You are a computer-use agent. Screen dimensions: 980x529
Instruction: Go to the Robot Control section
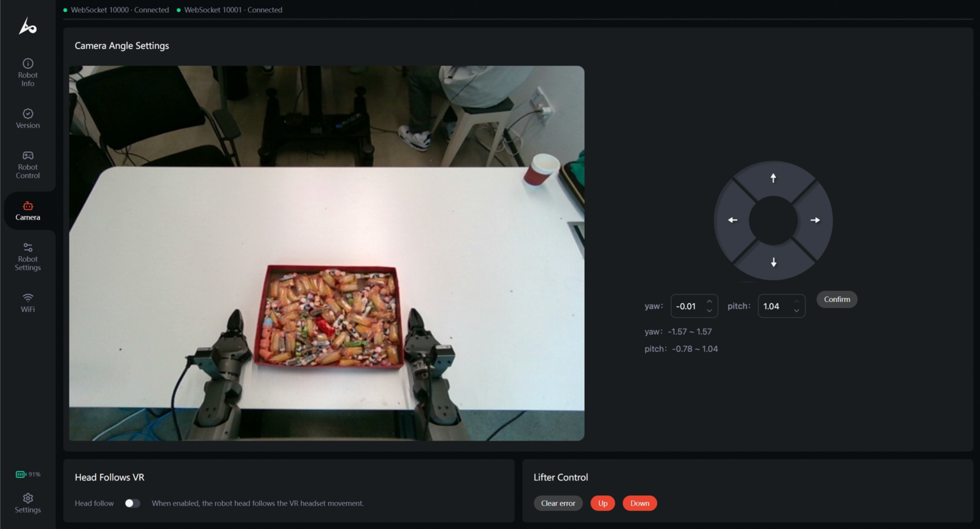[x=28, y=165]
